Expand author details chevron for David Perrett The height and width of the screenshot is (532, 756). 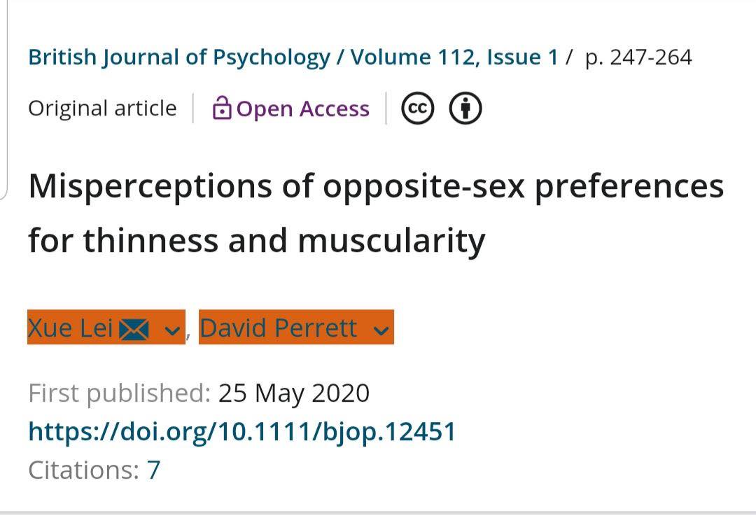coord(381,330)
